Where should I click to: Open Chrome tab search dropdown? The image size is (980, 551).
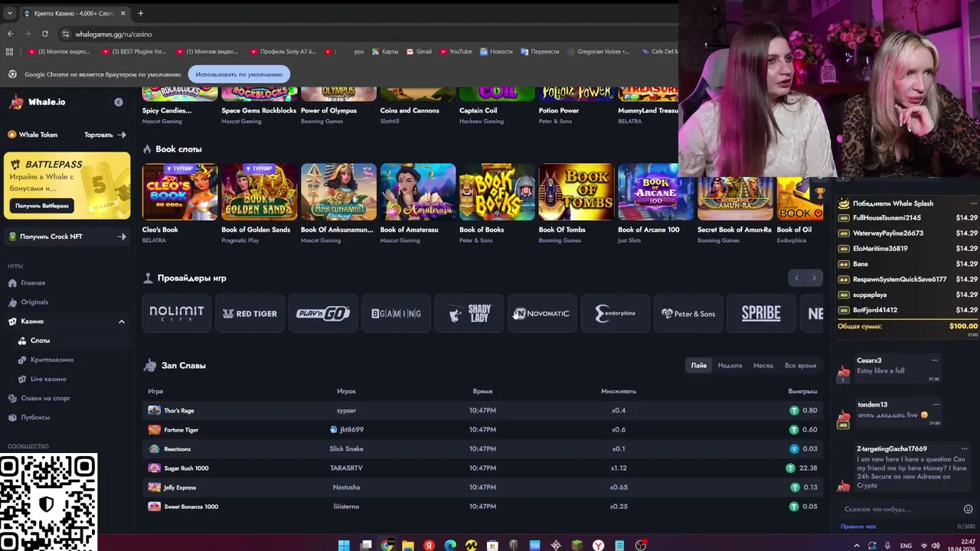(9, 13)
